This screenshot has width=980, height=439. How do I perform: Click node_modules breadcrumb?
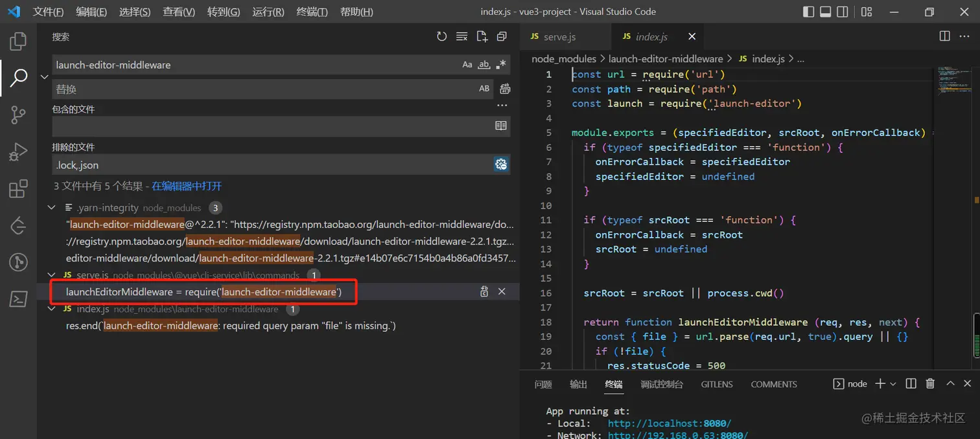(x=564, y=59)
